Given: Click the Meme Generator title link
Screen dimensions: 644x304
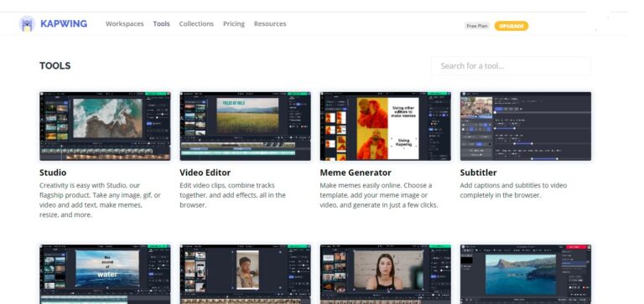Looking at the screenshot, I should pos(356,173).
